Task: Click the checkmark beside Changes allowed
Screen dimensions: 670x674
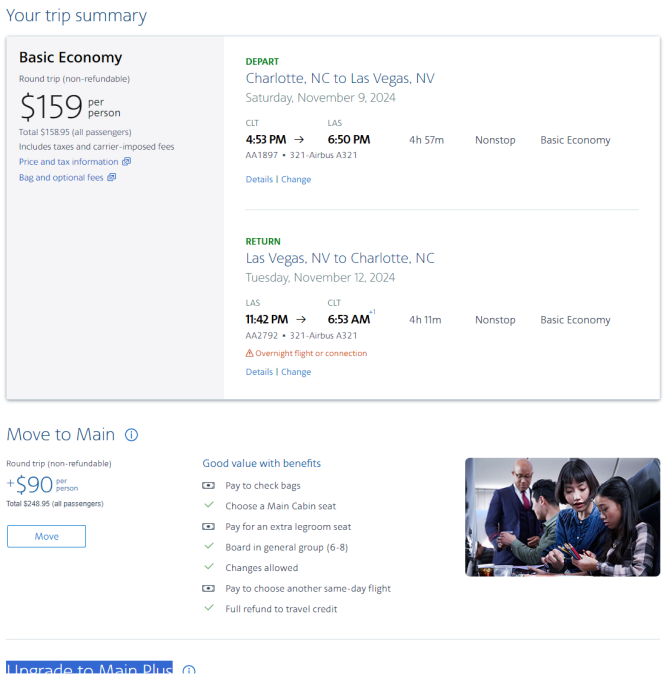Action: click(209, 567)
